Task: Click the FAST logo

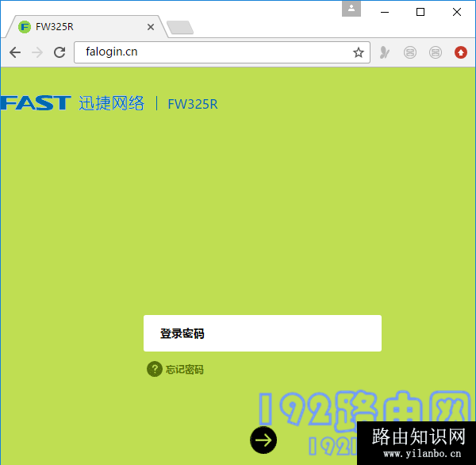Action: tap(36, 102)
